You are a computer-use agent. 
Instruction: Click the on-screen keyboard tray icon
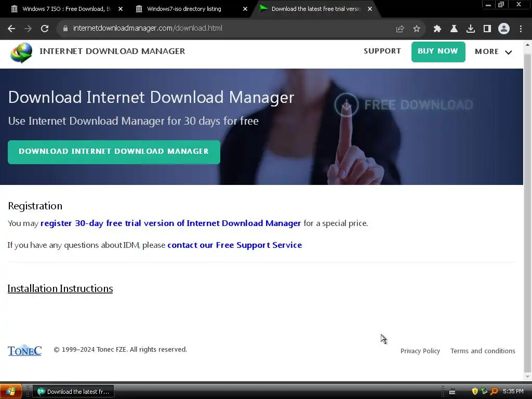point(453,392)
